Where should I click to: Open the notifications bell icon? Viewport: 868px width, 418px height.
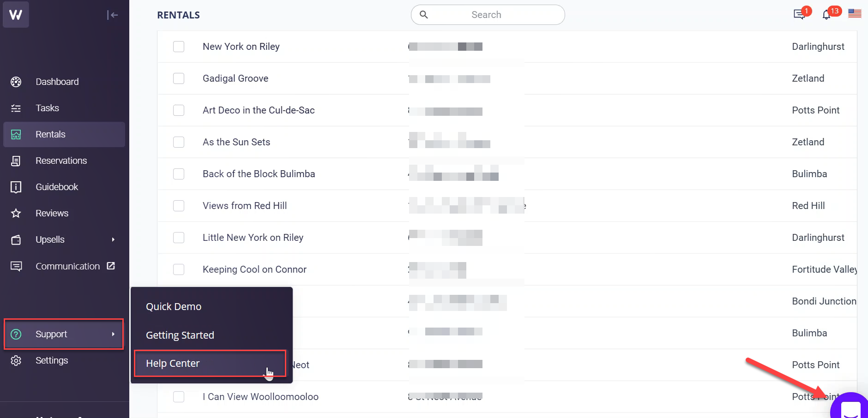[826, 15]
